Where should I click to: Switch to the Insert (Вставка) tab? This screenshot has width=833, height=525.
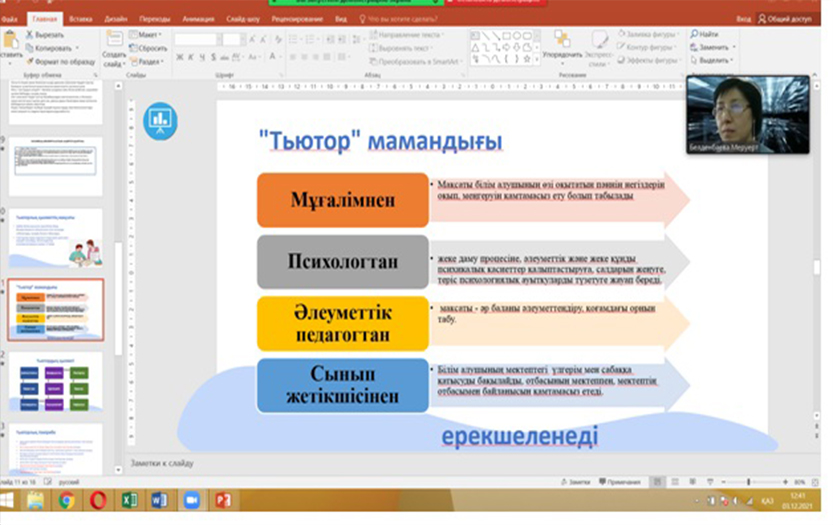81,18
